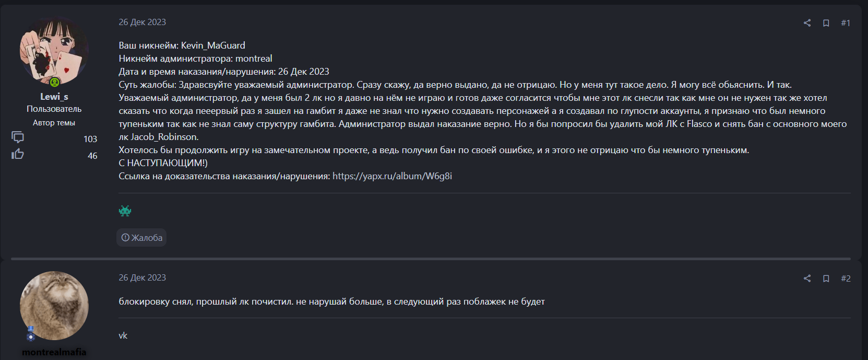Open the permalink of post #2

tap(846, 278)
